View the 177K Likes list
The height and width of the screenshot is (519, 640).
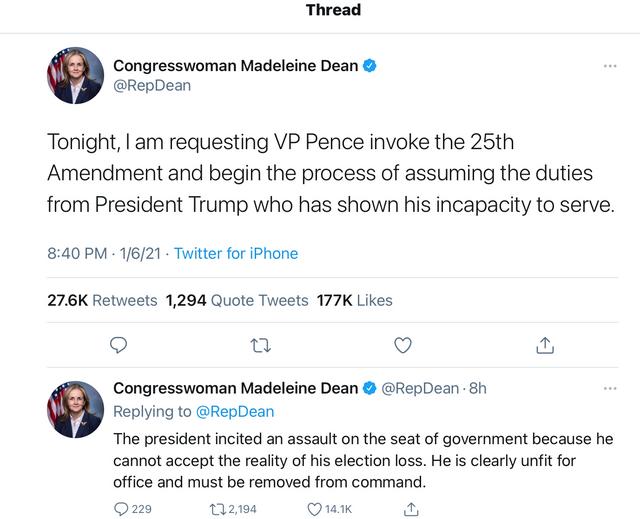(x=354, y=300)
